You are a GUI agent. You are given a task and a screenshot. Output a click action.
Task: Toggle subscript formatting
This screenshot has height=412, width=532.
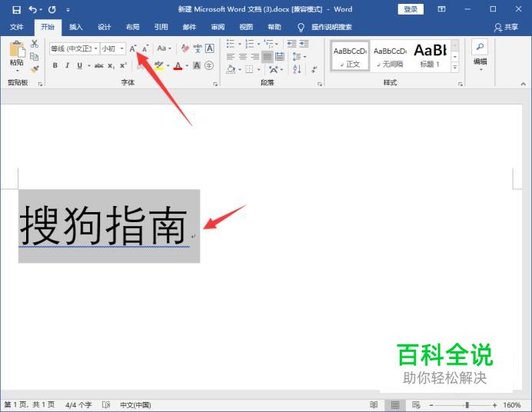[111, 65]
